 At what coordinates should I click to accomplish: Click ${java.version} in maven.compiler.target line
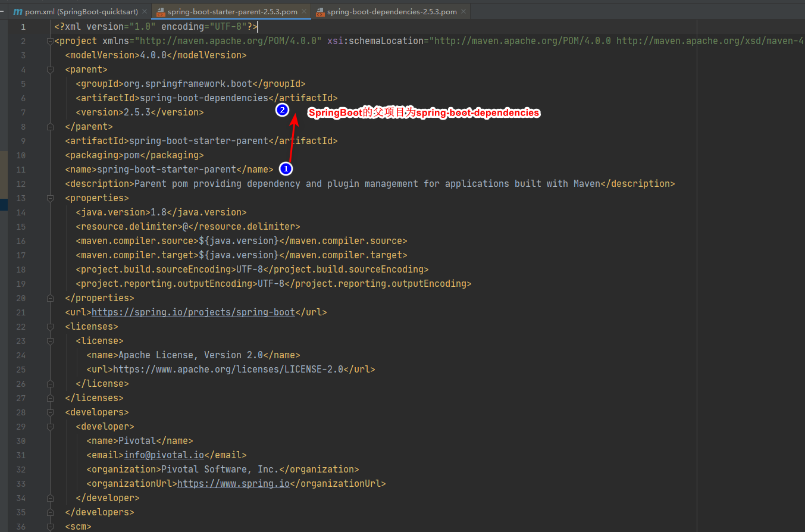(x=239, y=255)
